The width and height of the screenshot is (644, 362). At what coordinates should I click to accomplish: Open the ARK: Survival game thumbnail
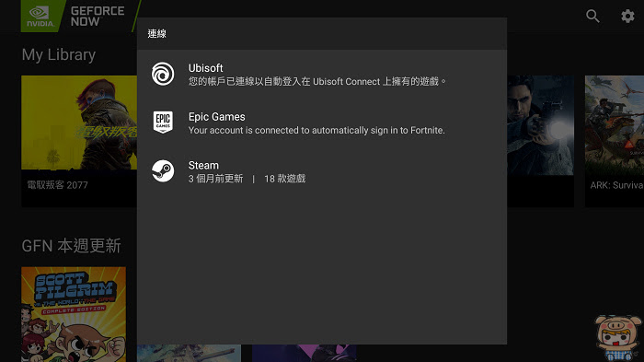615,125
